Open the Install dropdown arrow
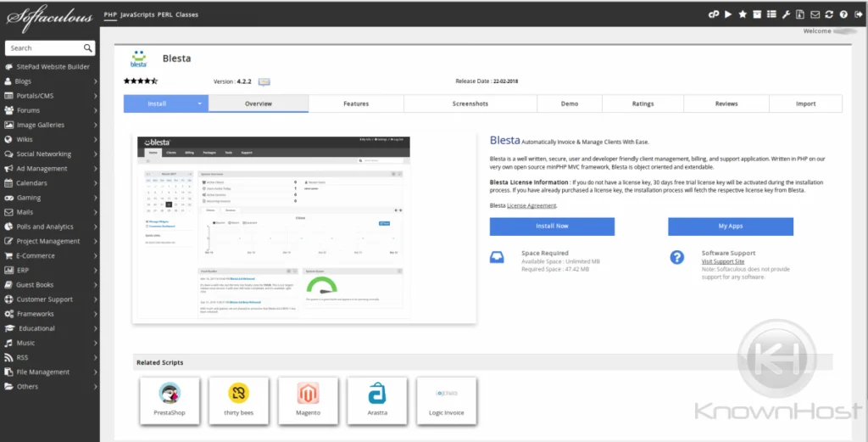Screen dimensions: 868x442 [x=200, y=104]
